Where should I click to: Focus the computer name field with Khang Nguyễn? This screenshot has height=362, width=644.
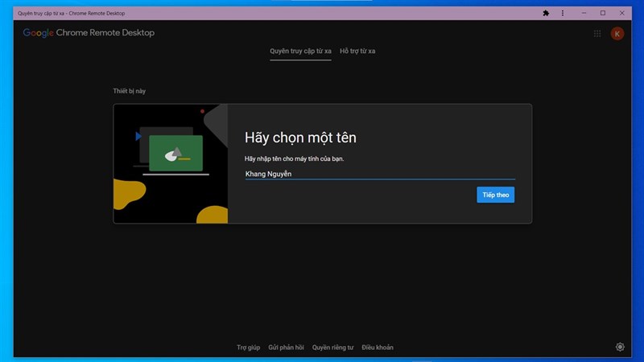point(379,173)
